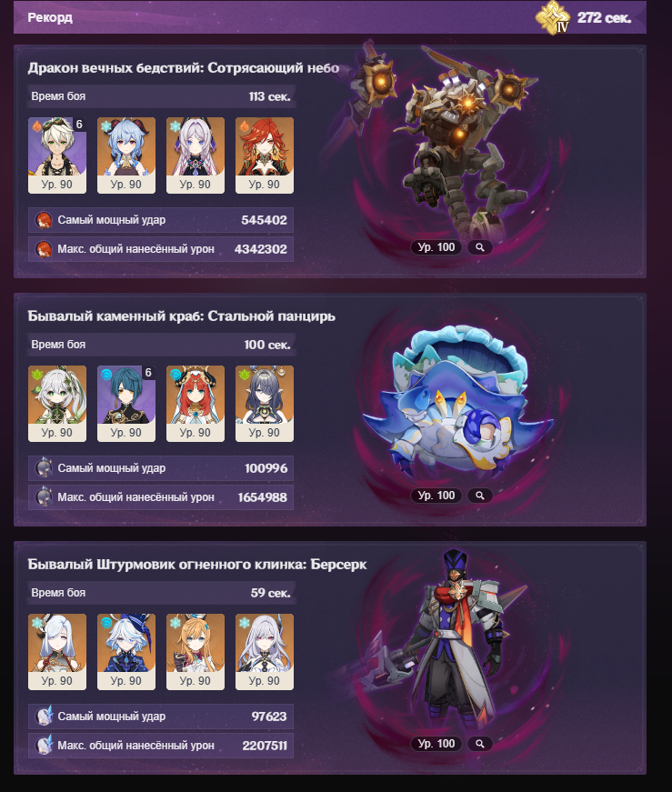672x792 pixels.
Task: Open magnifier icon under the Fatui berserker boss
Action: (x=480, y=744)
